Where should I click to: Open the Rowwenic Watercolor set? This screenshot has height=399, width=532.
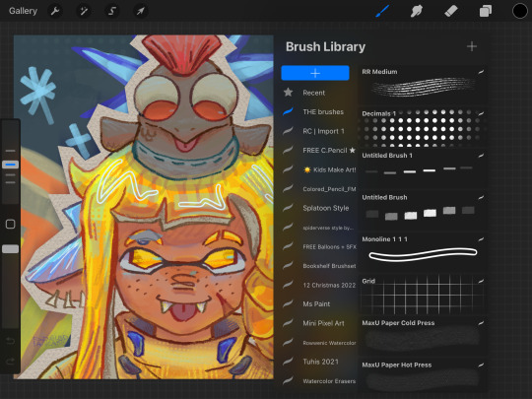pos(319,343)
